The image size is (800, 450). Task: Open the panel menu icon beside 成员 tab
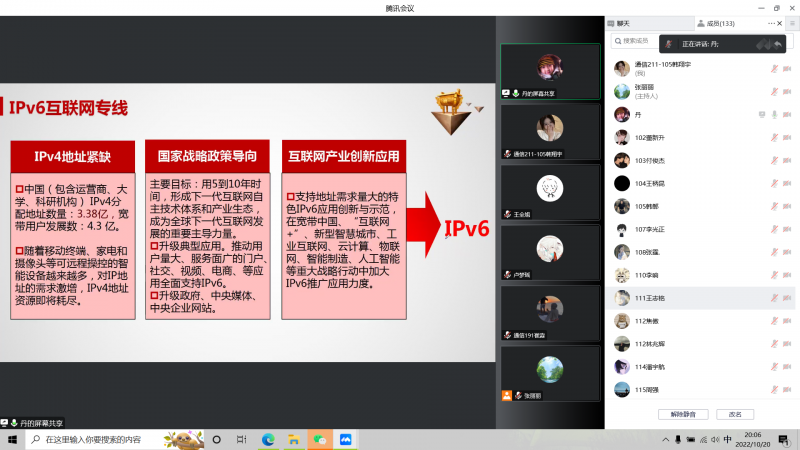pyautogui.click(x=792, y=23)
